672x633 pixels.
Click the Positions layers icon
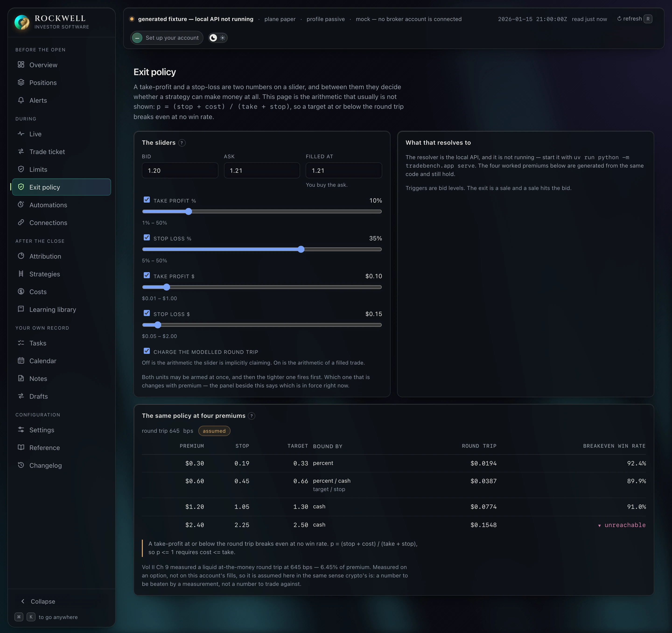coord(21,82)
